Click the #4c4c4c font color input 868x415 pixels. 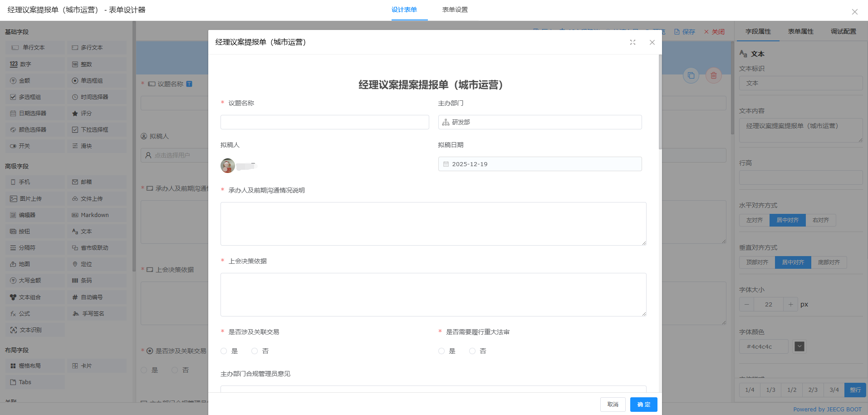click(764, 346)
